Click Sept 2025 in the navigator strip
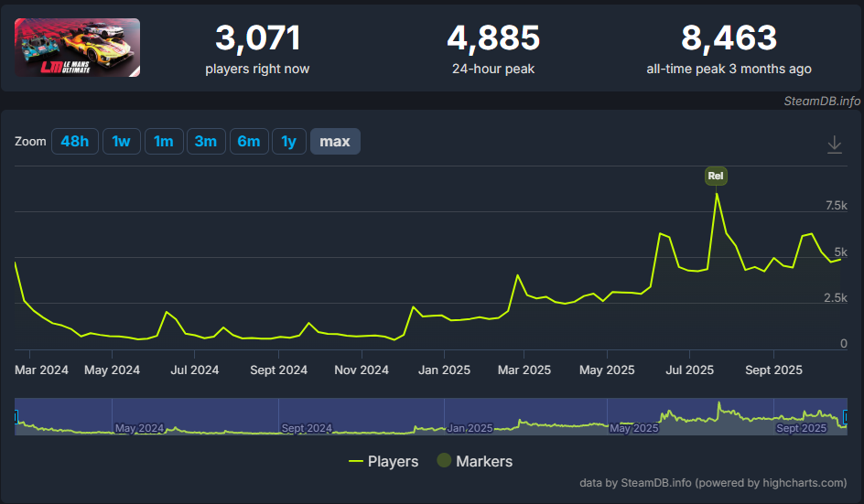The image size is (864, 504). coord(802,428)
